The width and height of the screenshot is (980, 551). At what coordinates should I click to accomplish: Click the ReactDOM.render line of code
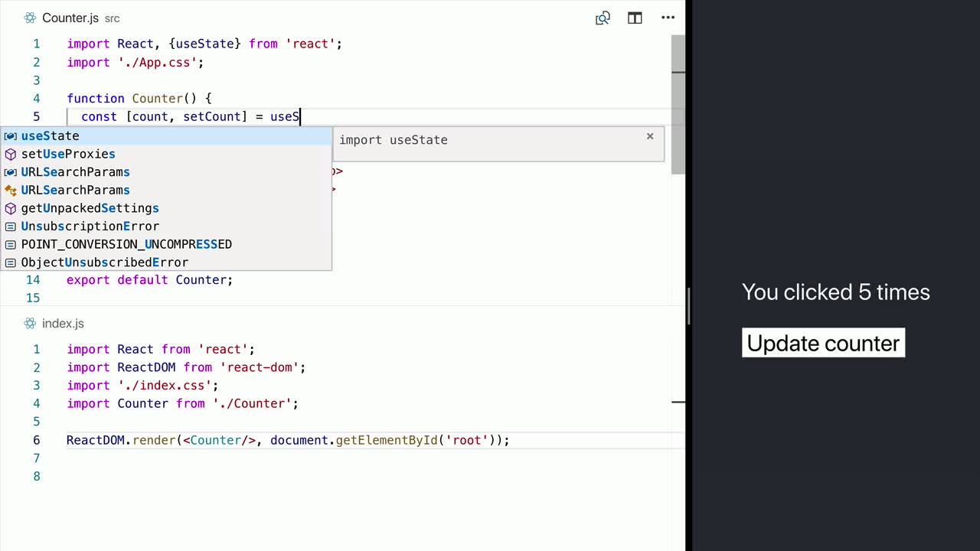click(x=287, y=440)
